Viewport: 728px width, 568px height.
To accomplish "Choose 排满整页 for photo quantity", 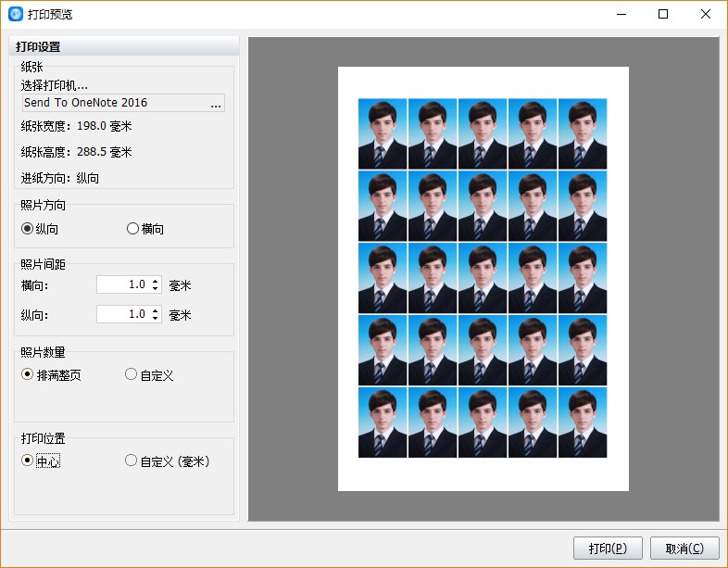I will [28, 375].
